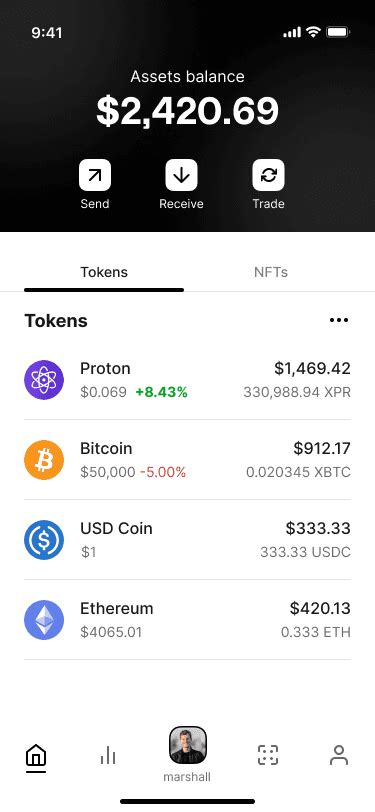This screenshot has width=375, height=812.
Task: Open Bitcoin balance $912.17
Action: [x=322, y=448]
